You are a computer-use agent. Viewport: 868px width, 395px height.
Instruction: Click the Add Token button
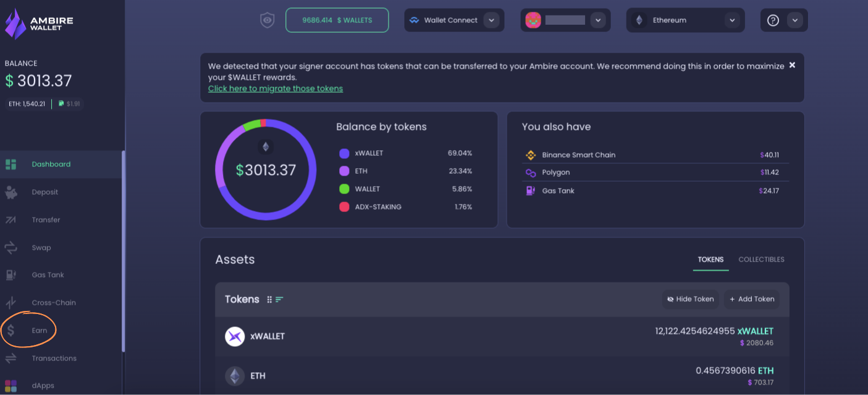pyautogui.click(x=752, y=299)
